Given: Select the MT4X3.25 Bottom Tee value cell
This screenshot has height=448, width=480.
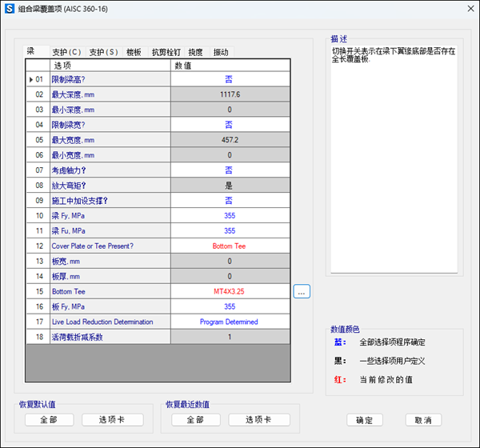Looking at the screenshot, I should pos(228,292).
